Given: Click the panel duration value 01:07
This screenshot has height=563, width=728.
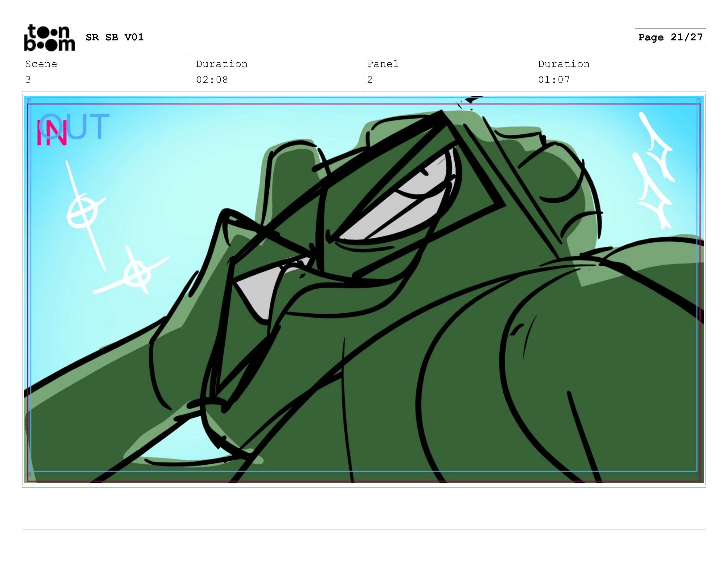Looking at the screenshot, I should [x=554, y=80].
